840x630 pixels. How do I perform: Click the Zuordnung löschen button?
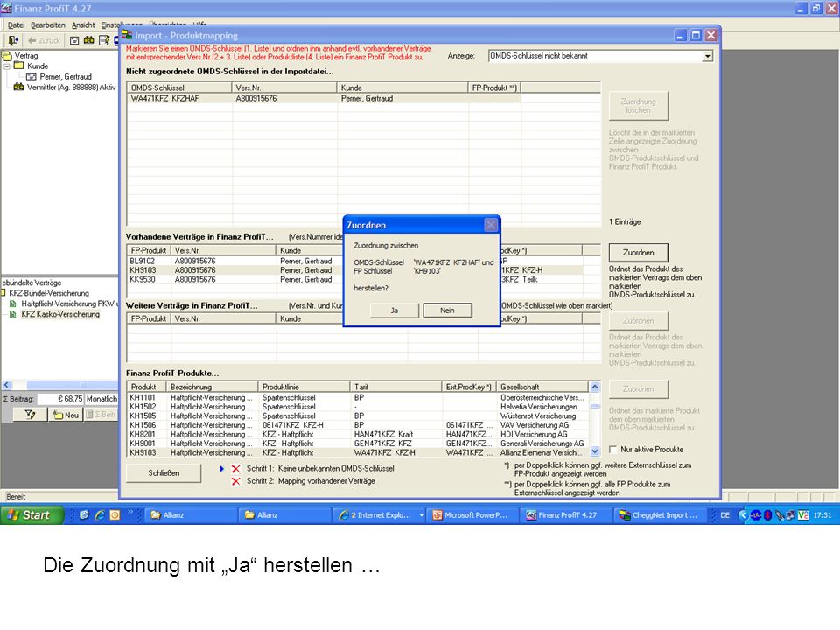coord(638,106)
